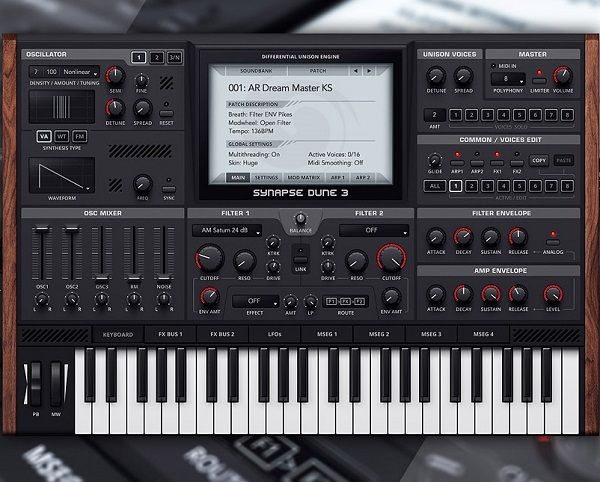The height and width of the screenshot is (482, 600).
Task: Open the SOUNDBANK menu in the display
Action: (x=256, y=71)
